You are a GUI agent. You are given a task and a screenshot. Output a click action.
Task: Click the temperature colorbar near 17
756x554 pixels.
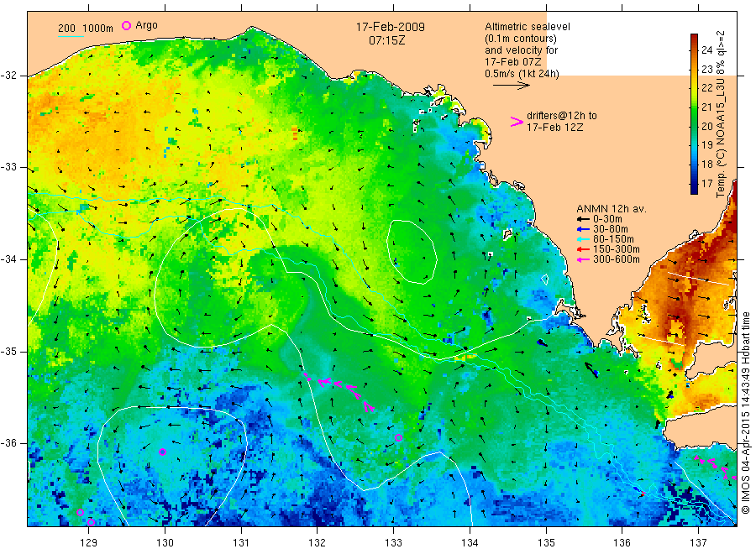pyautogui.click(x=695, y=184)
